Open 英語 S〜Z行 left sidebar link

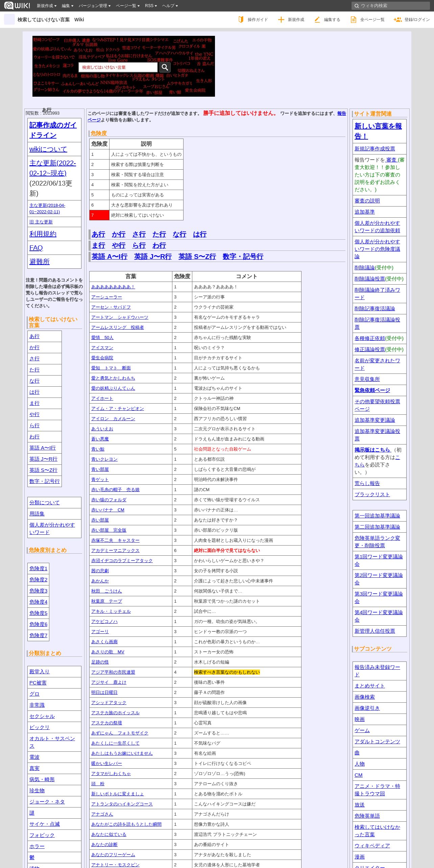(43, 470)
